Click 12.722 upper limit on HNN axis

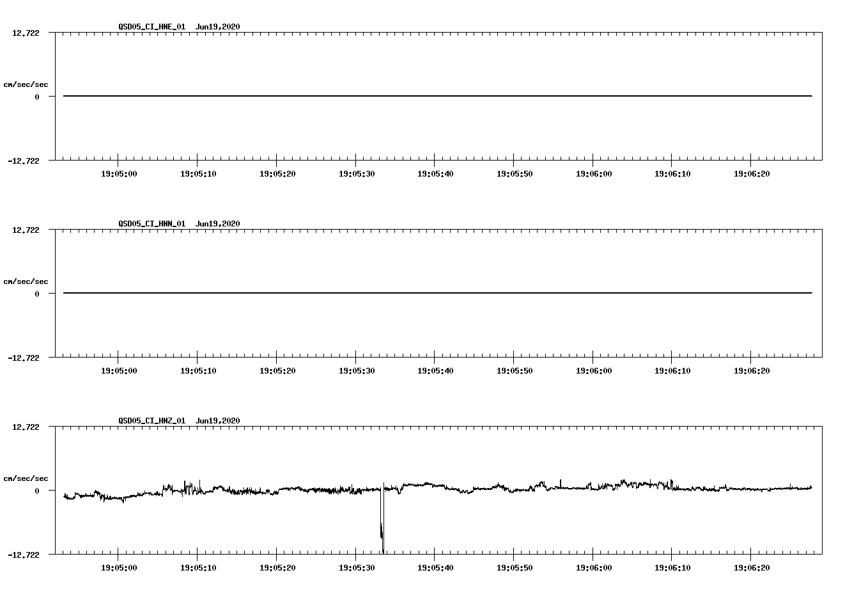tap(26, 230)
